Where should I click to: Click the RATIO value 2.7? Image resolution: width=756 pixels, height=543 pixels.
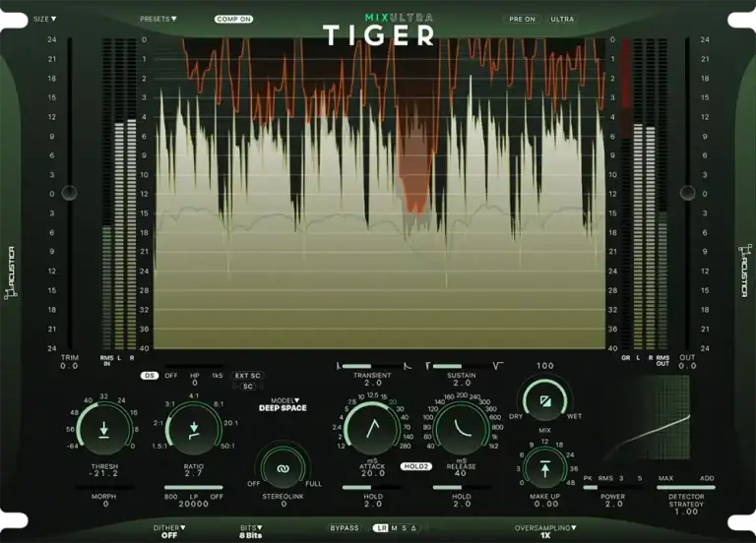[x=193, y=473]
